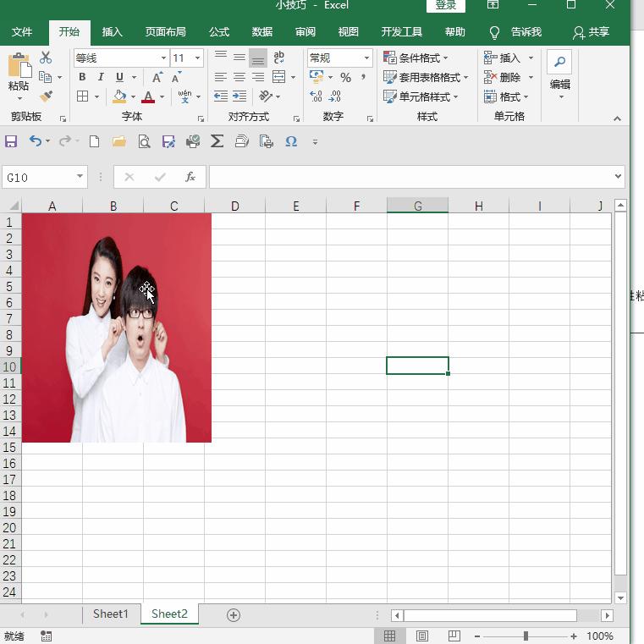Set bottom vertical alignment
The height and width of the screenshot is (644, 644).
258,58
